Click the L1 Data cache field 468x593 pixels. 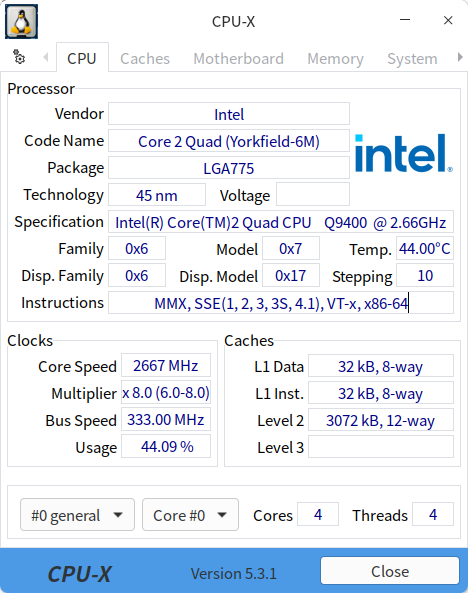381,366
